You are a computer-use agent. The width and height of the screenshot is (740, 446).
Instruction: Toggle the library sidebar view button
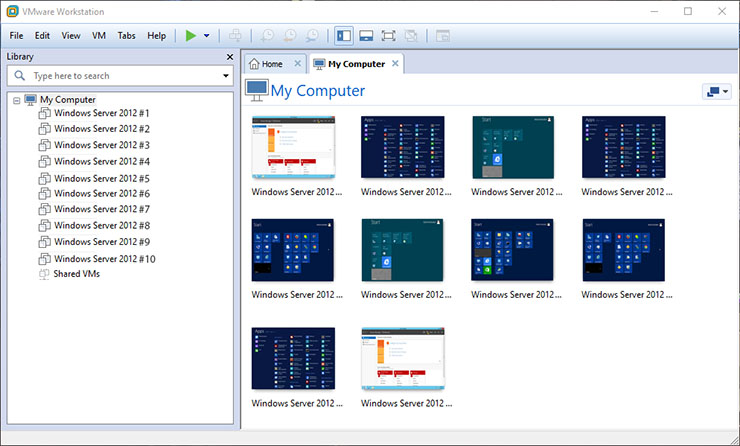point(344,35)
